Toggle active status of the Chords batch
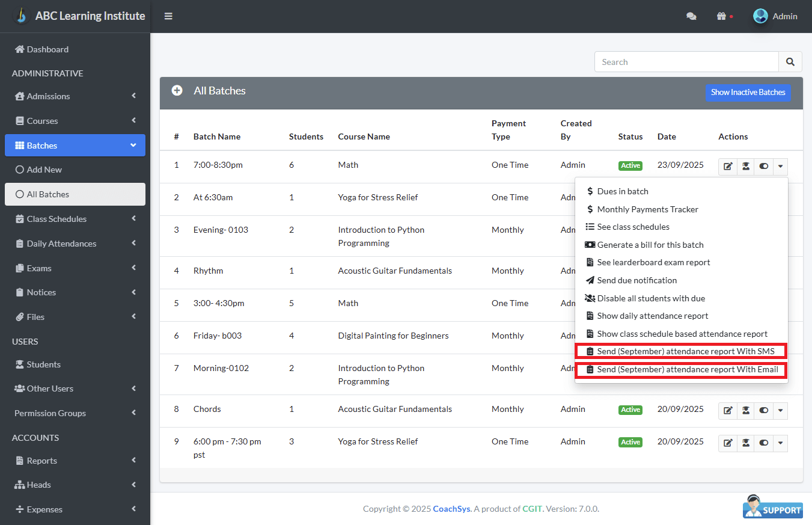This screenshot has height=525, width=812. pyautogui.click(x=763, y=411)
